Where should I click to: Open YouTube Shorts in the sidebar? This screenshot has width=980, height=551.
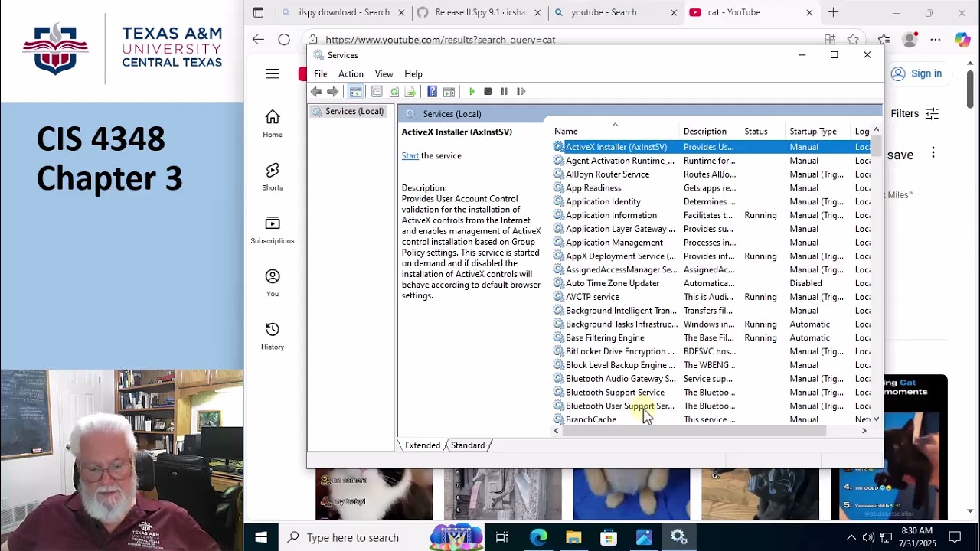pos(273,177)
